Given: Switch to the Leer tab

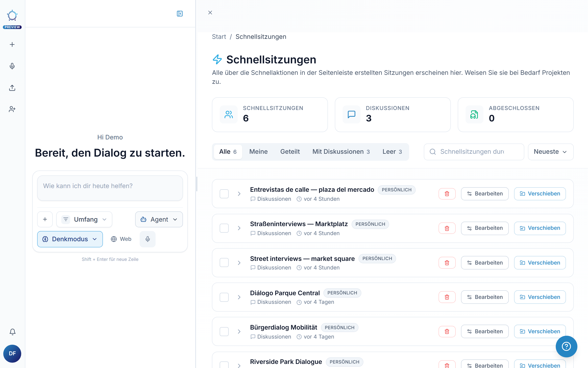Looking at the screenshot, I should [392, 152].
